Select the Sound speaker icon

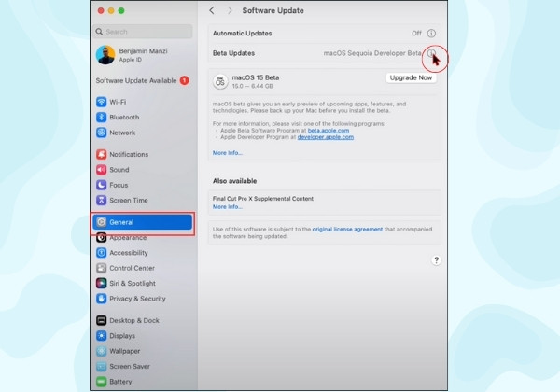point(102,170)
